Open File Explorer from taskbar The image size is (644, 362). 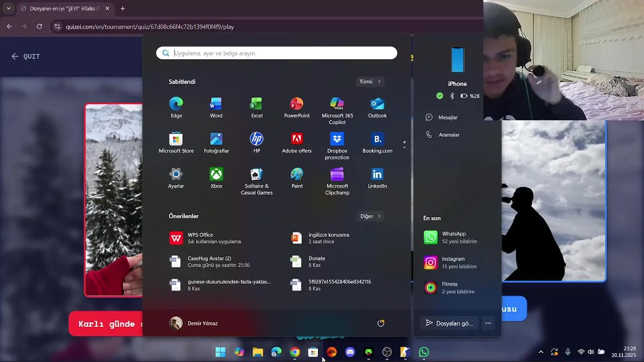pos(258,352)
